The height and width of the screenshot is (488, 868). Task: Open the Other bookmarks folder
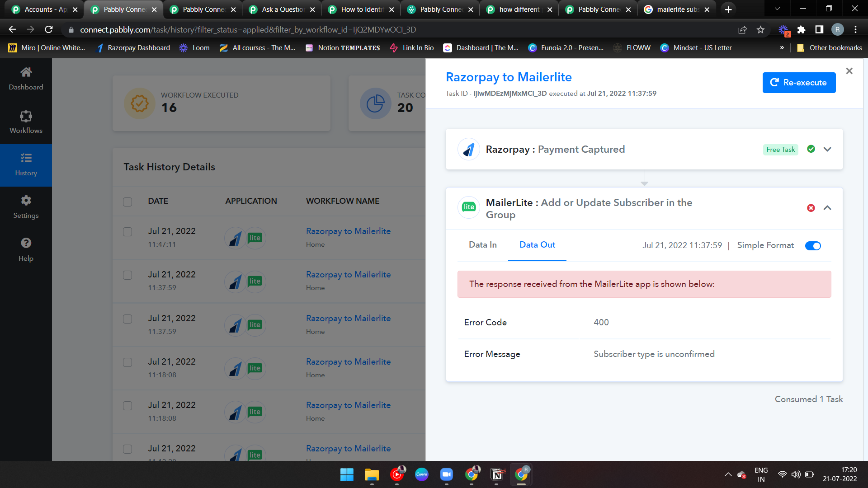[x=829, y=48]
